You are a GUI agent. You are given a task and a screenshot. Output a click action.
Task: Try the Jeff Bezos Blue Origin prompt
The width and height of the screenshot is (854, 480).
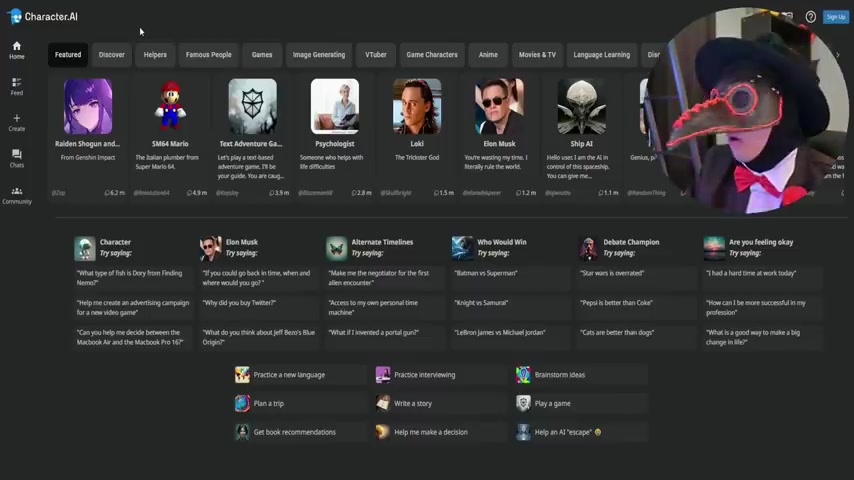click(x=259, y=337)
